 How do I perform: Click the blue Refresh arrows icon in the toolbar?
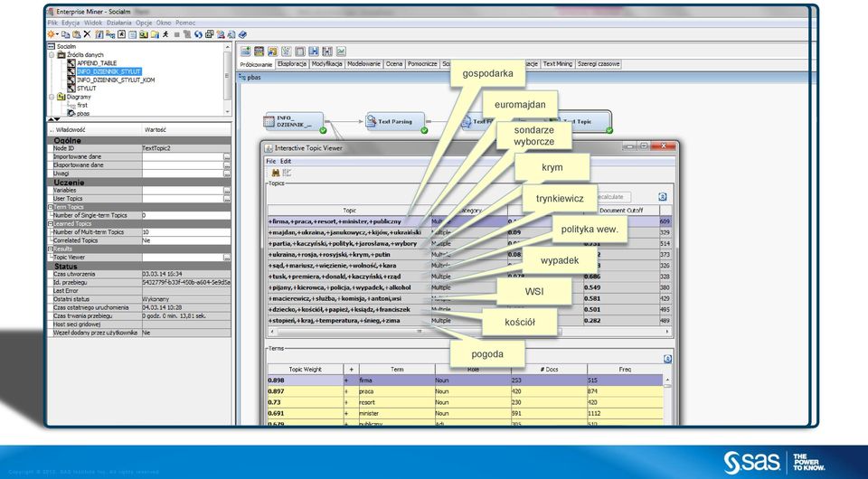coord(198,34)
